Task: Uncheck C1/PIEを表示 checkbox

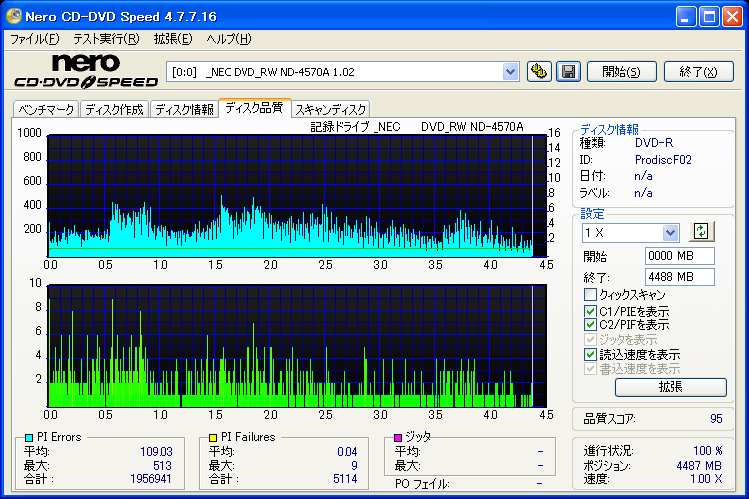Action: [x=590, y=311]
